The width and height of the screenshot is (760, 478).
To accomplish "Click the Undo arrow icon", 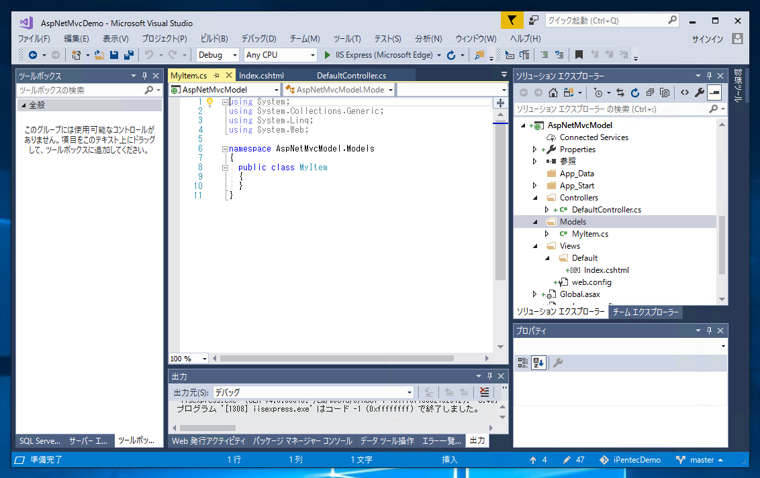I will 149,55.
